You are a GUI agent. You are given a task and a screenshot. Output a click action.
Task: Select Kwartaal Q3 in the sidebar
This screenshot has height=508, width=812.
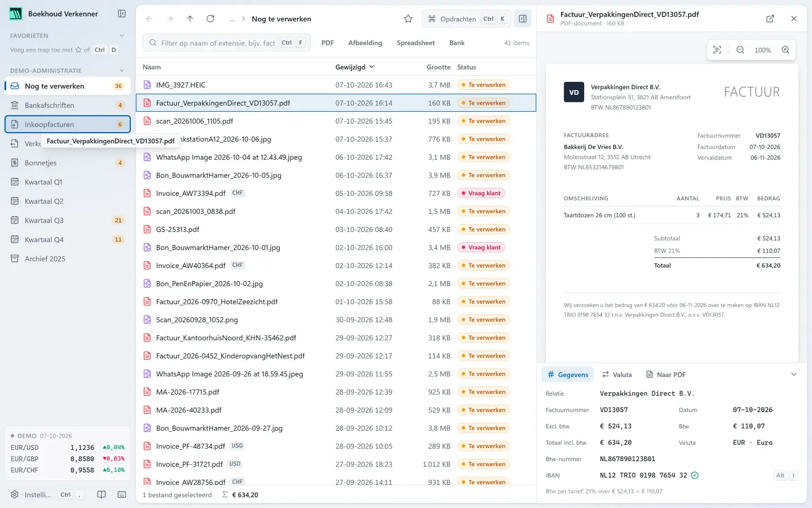[68, 220]
